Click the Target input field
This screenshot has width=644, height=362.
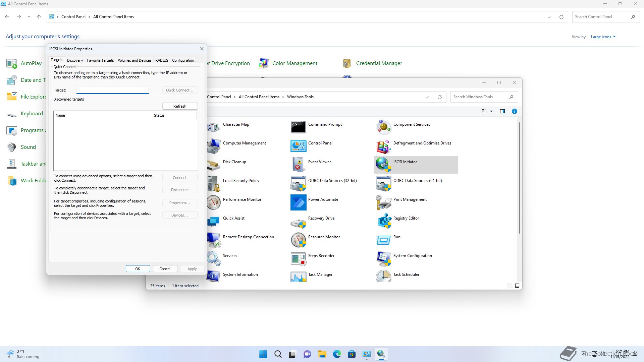112,90
